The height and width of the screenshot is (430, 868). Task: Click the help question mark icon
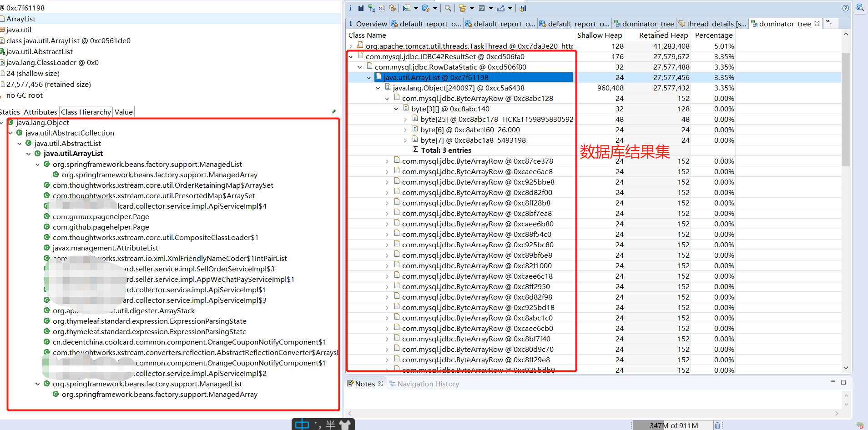pos(845,8)
